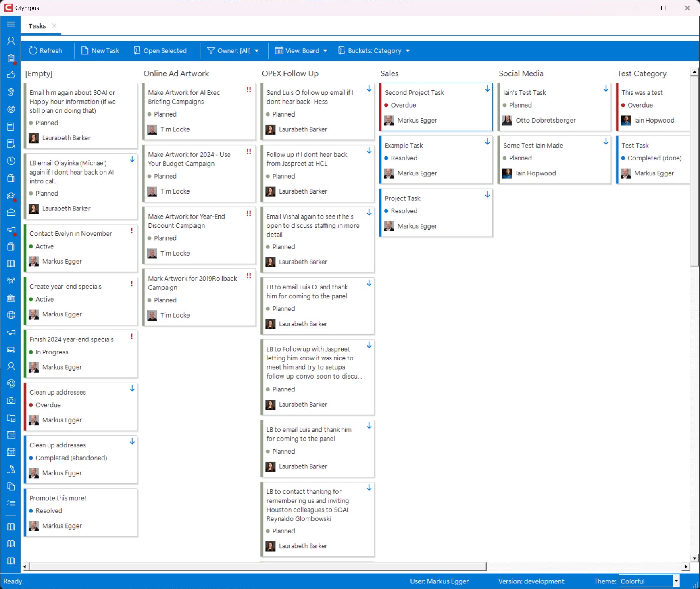Click the people group sidebar icon

pos(11,281)
